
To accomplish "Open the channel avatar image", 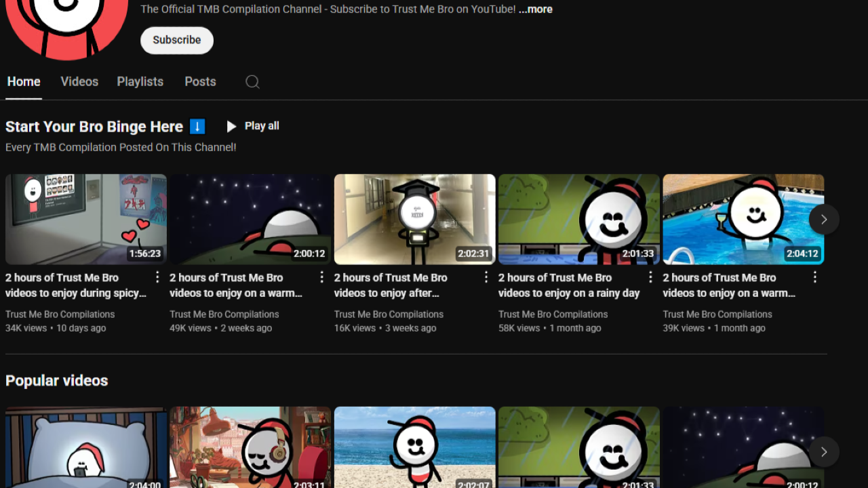I will [66, 27].
